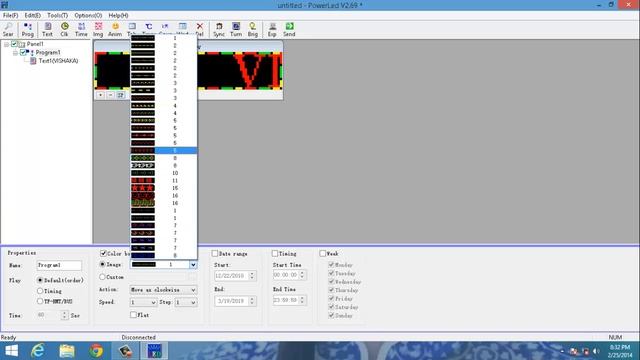This screenshot has height=360, width=640.
Task: Send program with green Send icon
Action: pos(289,29)
